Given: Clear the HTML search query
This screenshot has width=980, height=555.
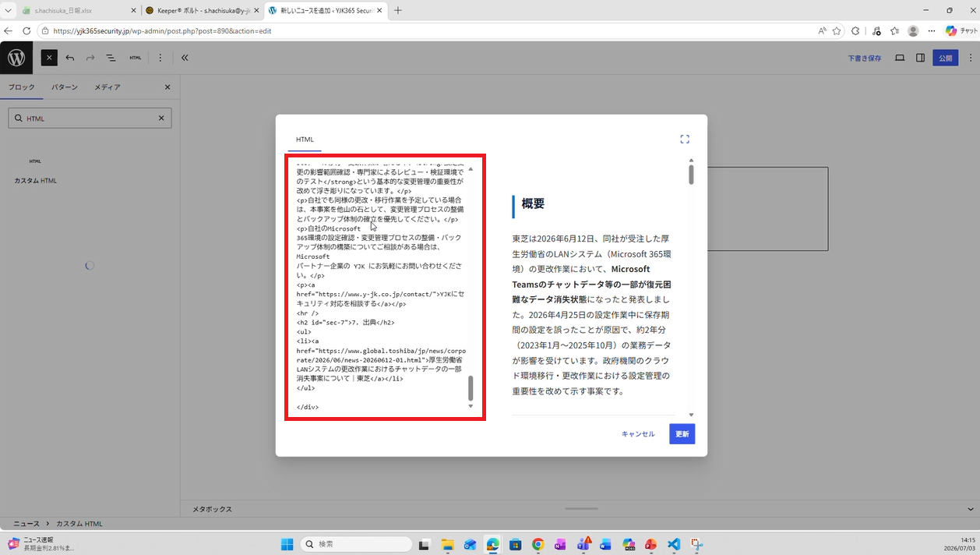Looking at the screenshot, I should coord(161,118).
